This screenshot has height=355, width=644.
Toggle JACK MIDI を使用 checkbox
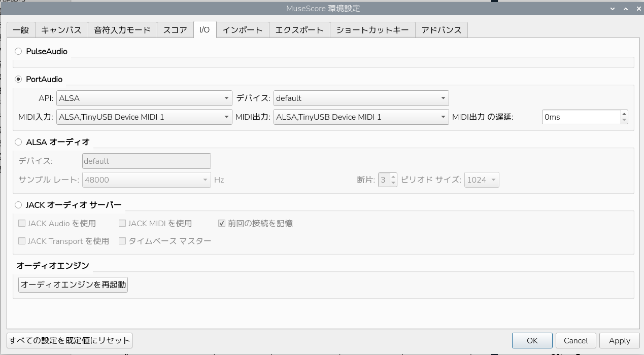(122, 223)
